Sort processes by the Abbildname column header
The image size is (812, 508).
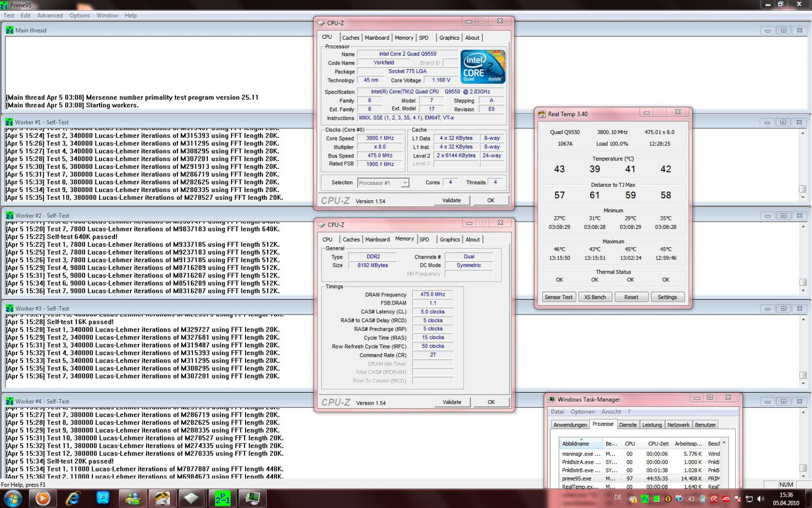click(581, 443)
